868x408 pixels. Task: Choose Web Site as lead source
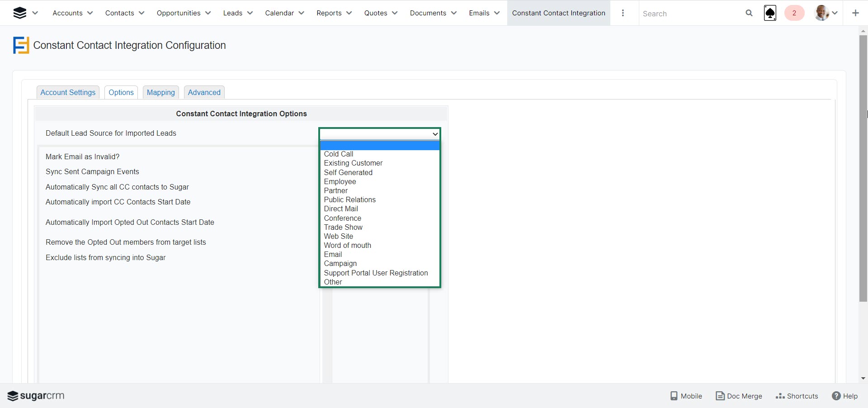380,236
